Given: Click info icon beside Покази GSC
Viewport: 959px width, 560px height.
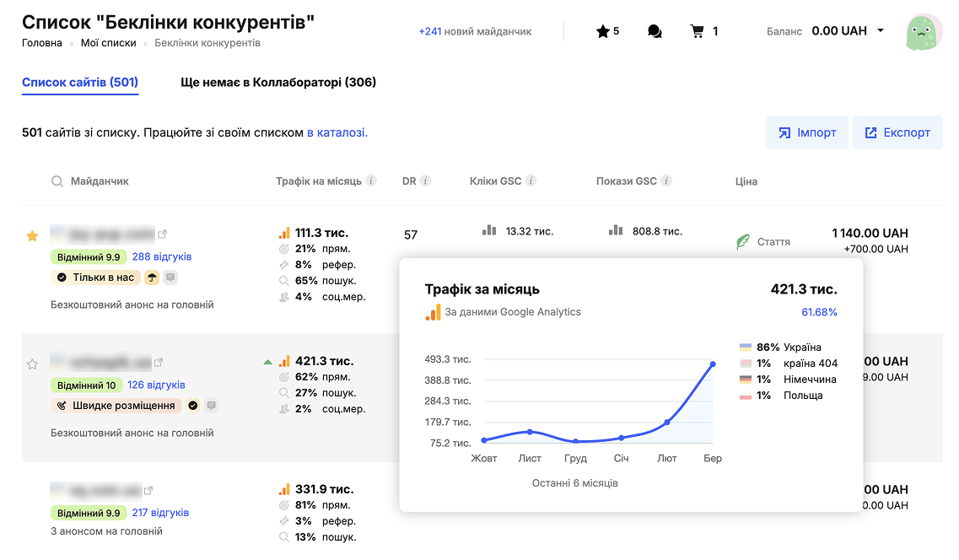Looking at the screenshot, I should coord(666,181).
